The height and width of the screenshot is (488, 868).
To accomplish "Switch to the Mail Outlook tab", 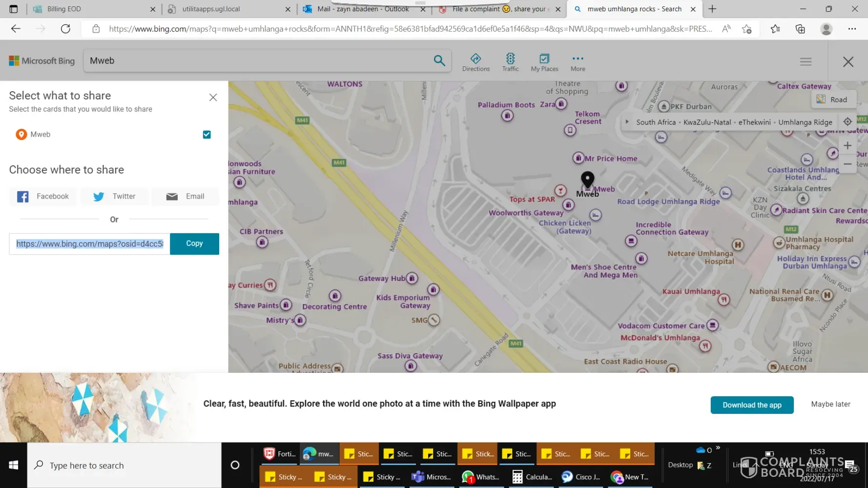I will click(x=362, y=9).
